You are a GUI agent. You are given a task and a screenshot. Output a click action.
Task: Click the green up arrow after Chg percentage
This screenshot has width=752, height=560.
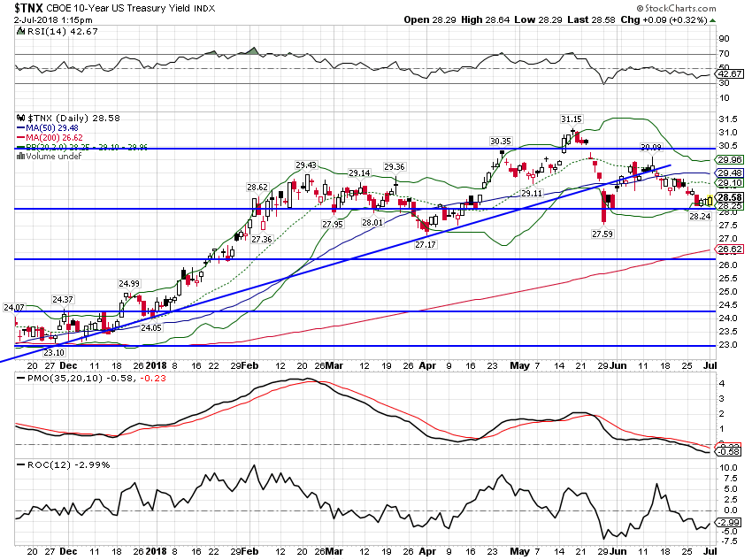tap(713, 20)
